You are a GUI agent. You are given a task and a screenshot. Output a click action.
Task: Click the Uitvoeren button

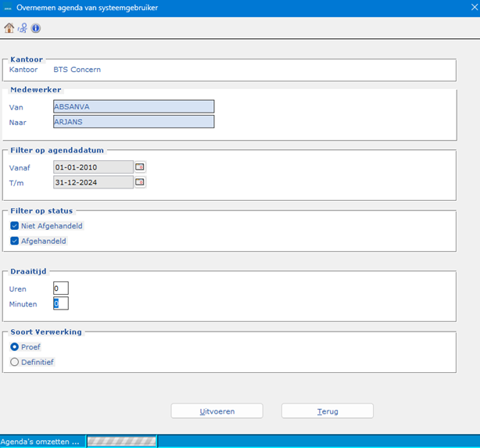click(x=217, y=410)
